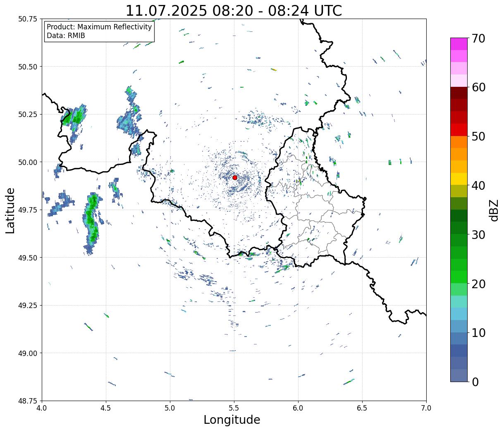Click the colorbar tick label 20
Screen dimensions: 504x430
(478, 284)
